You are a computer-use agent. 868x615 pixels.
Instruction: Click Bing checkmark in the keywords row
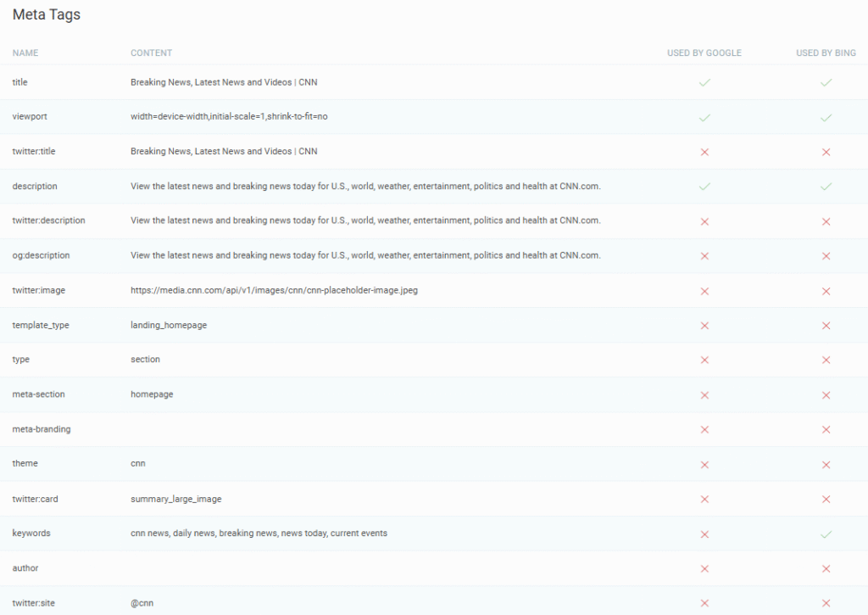(826, 534)
